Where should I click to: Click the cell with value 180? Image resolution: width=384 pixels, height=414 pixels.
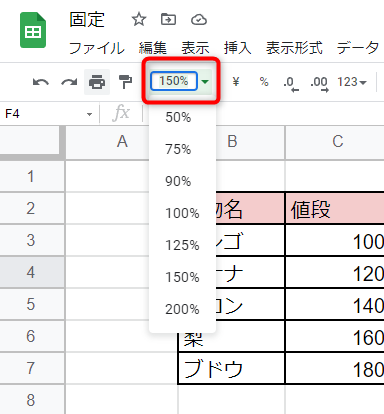click(x=335, y=368)
